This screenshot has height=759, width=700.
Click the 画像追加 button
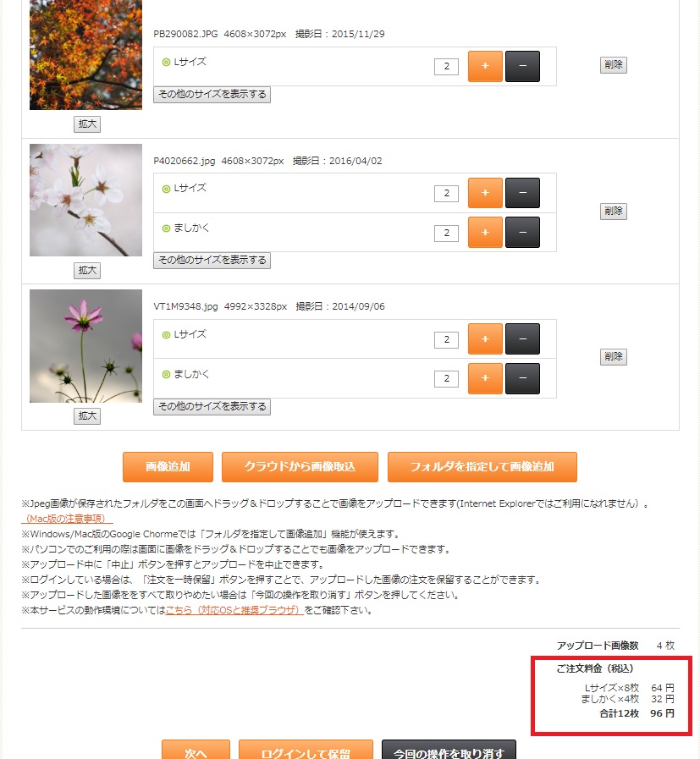click(x=168, y=466)
